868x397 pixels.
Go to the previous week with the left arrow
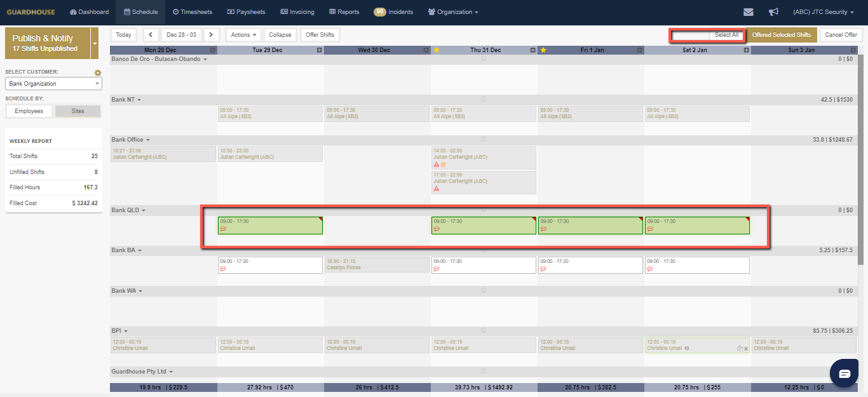coord(151,35)
